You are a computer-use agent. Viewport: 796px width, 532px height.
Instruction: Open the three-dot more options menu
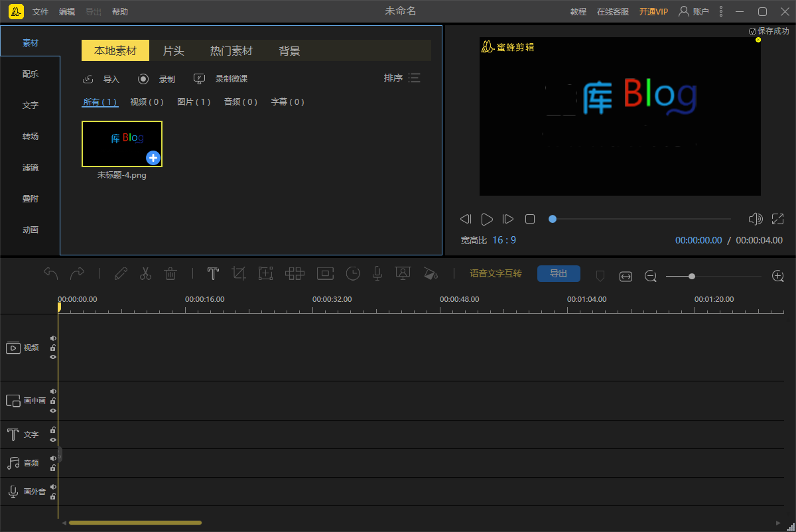tap(721, 11)
